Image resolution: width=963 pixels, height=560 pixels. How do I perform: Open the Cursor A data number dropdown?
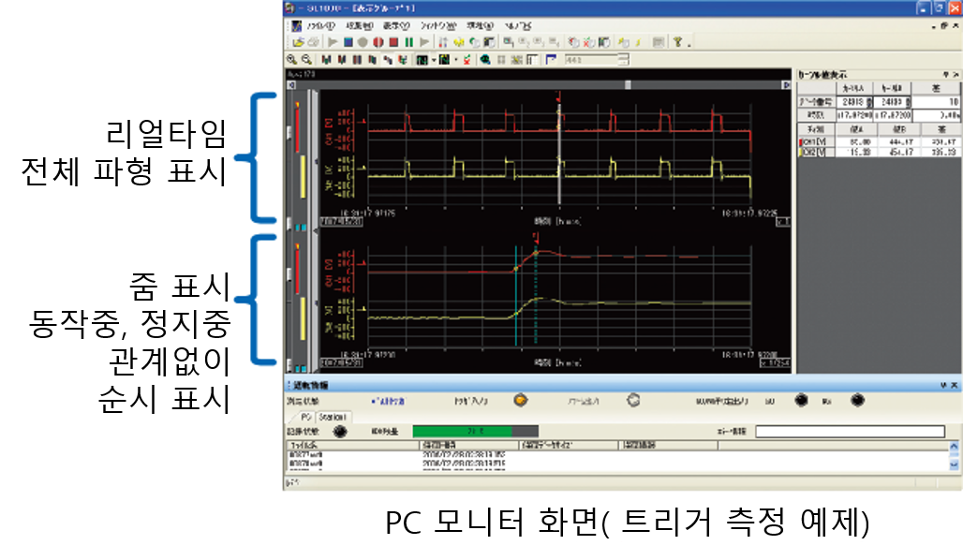(869, 102)
